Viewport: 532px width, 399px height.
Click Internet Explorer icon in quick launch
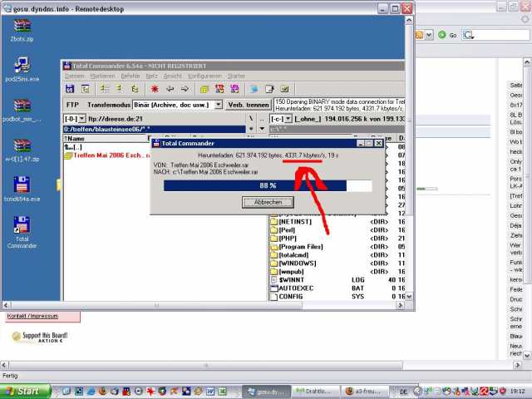coord(91,392)
